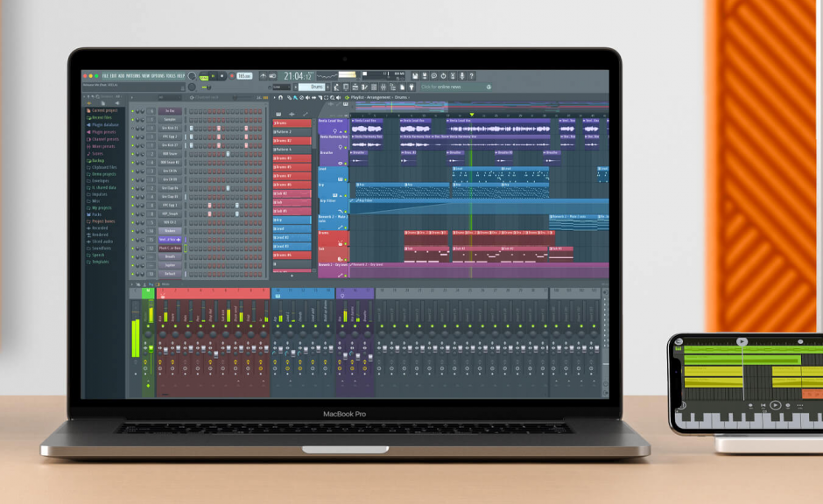Image resolution: width=823 pixels, height=504 pixels.
Task: Click the master volume slider in the top toolbar
Action: pyautogui.click(x=347, y=74)
